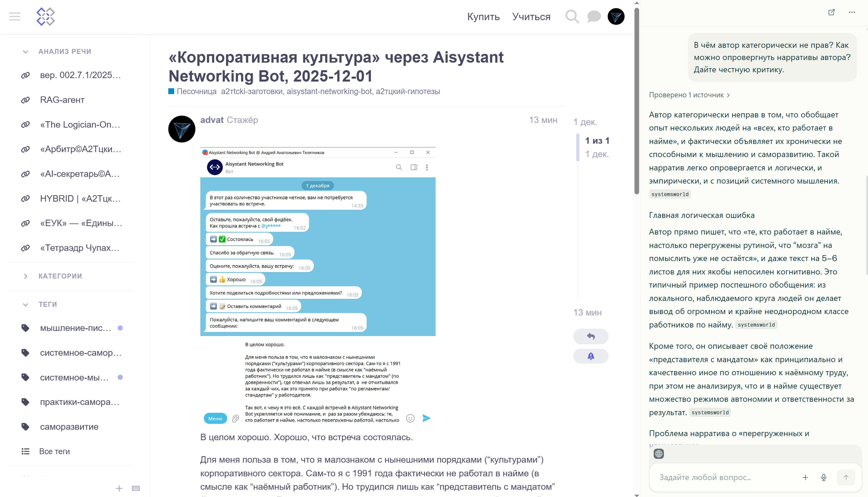Open assistant panel in new window

click(x=832, y=12)
